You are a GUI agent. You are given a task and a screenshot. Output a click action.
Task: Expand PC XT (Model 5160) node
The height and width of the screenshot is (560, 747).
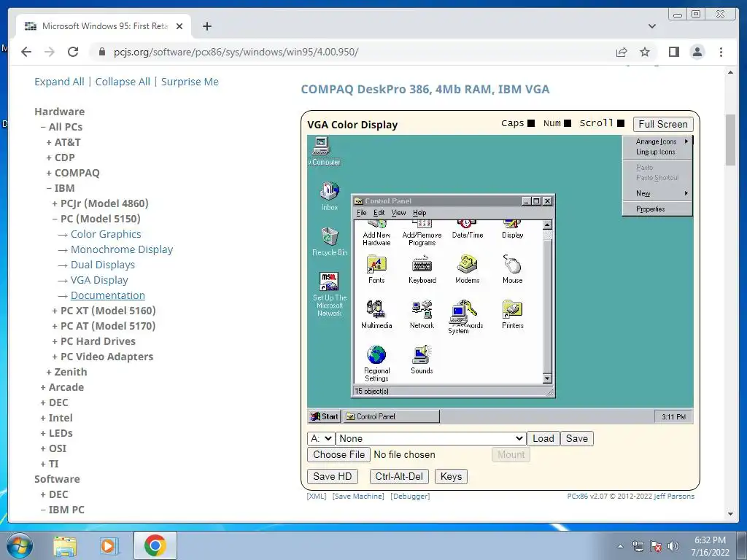point(104,311)
